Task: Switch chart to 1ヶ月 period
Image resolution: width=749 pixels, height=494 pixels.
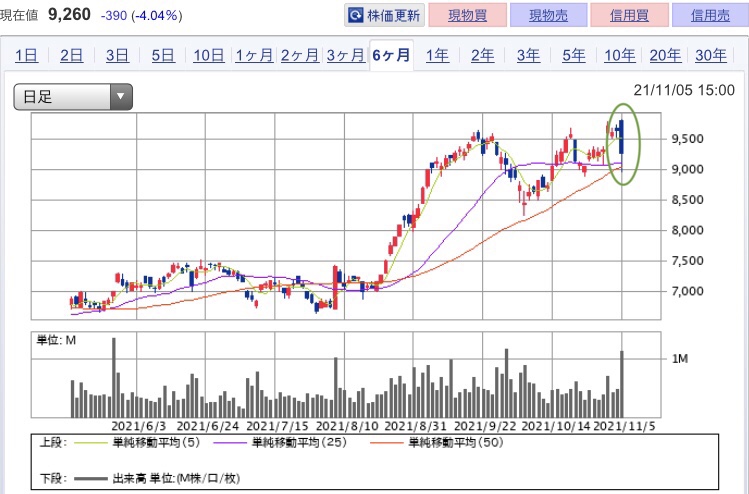Action: point(254,55)
